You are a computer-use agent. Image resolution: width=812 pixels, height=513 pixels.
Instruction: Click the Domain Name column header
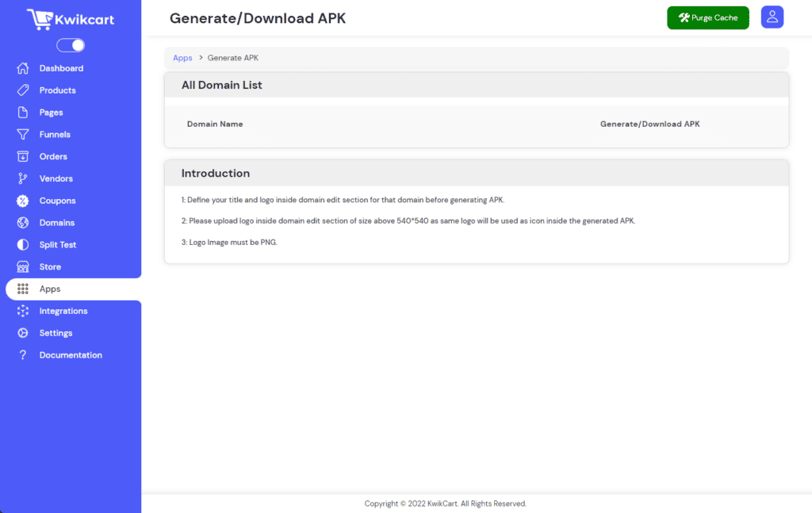pos(215,124)
